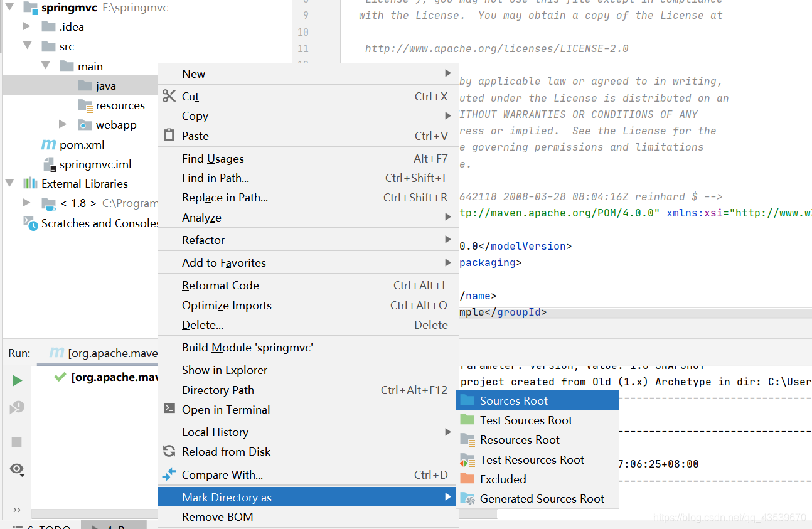Select pom.xml in the project tree
The height and width of the screenshot is (529, 812).
[x=82, y=145]
